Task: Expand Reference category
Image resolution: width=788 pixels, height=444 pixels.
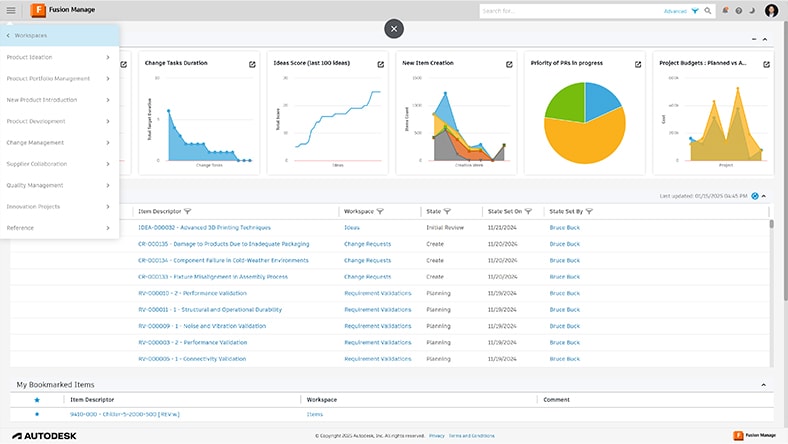Action: click(x=59, y=228)
